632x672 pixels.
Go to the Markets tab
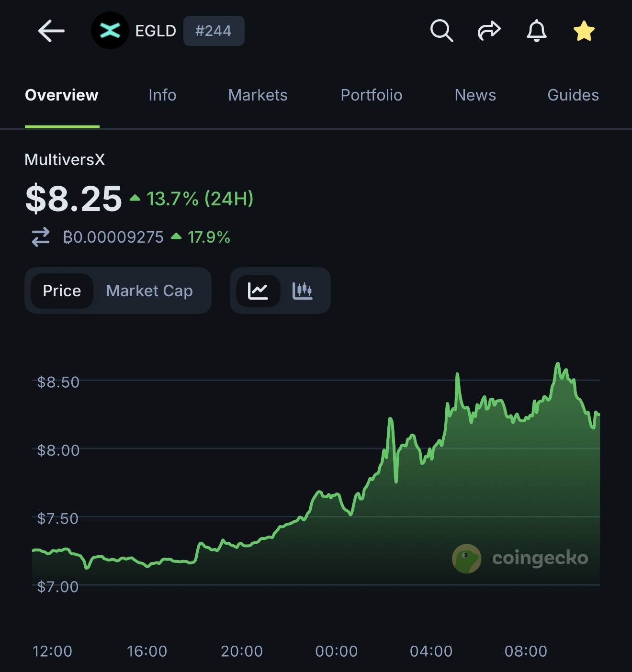click(x=258, y=95)
